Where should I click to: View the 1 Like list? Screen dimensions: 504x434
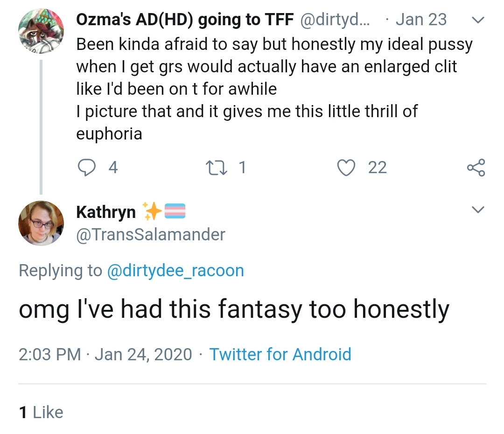pyautogui.click(x=41, y=412)
